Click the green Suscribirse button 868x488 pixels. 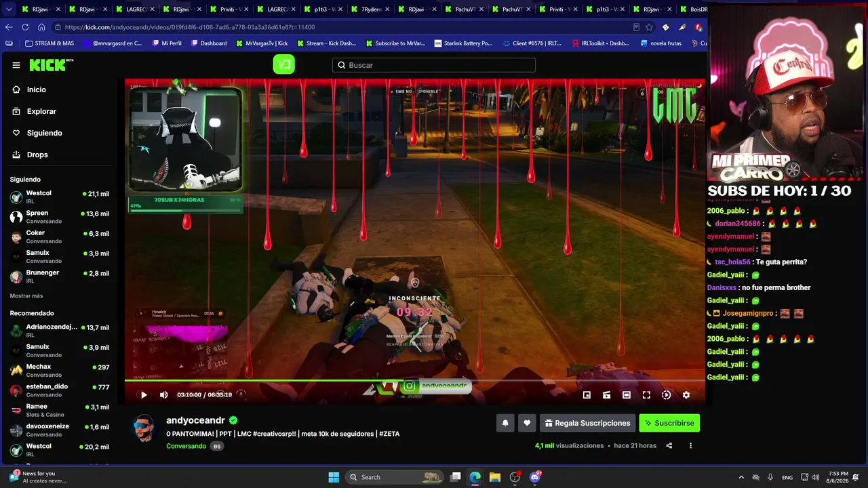click(x=669, y=423)
